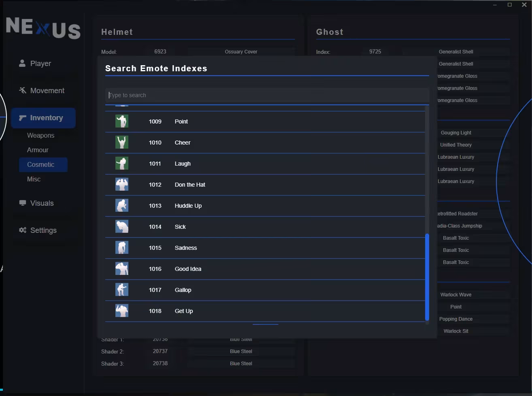Viewport: 532px width, 396px height.
Task: Click the Visuals sidebar monitor icon
Action: tap(23, 203)
